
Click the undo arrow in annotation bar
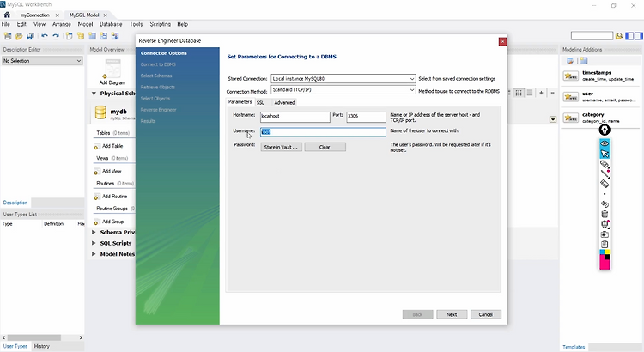click(605, 204)
